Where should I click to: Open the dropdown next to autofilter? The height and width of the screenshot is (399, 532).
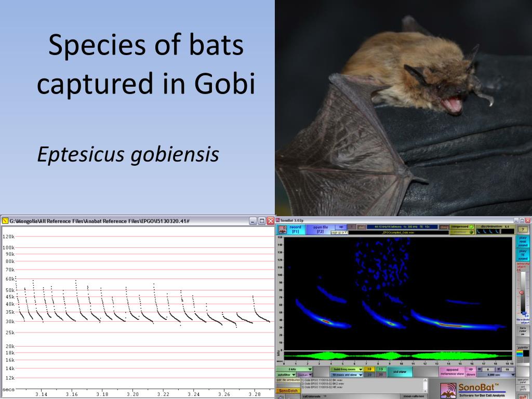(x=304, y=375)
